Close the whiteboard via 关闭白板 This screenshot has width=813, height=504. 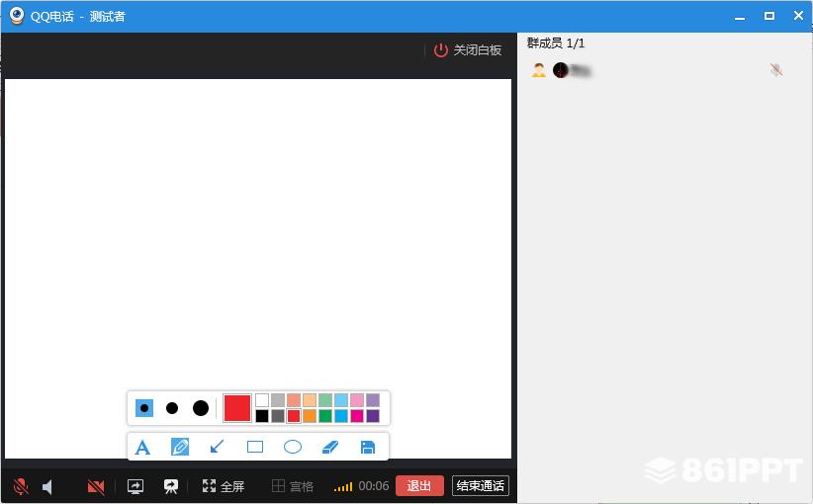click(x=468, y=50)
